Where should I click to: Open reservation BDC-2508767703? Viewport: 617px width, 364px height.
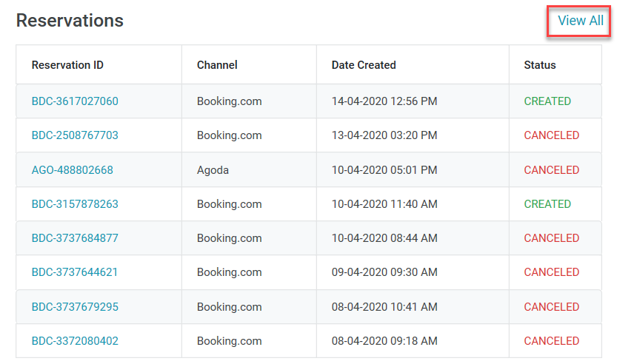[x=75, y=135]
